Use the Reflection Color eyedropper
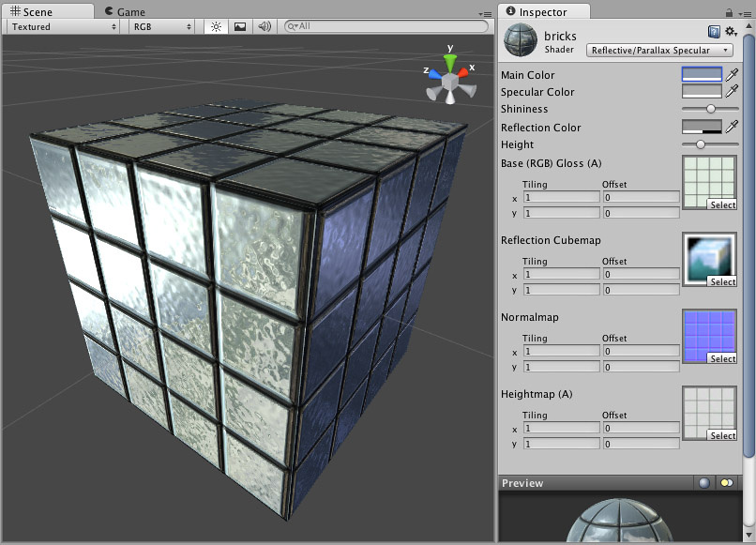The width and height of the screenshot is (756, 545). [733, 128]
